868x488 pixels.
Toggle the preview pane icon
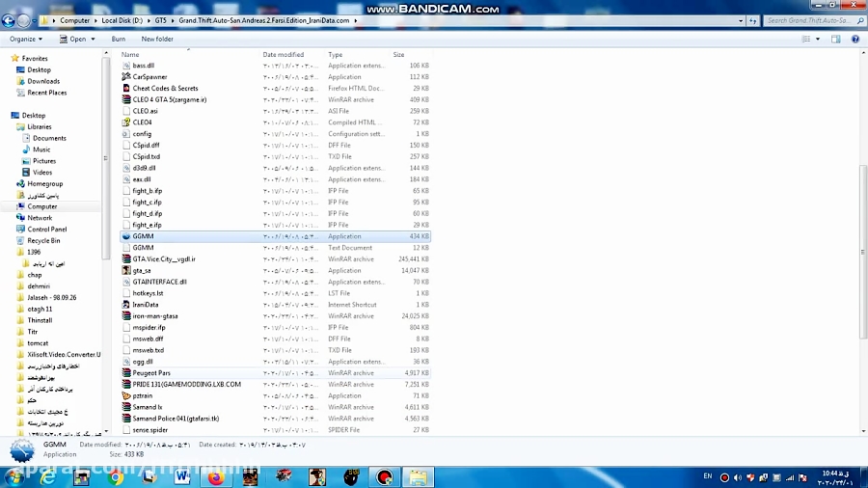click(x=836, y=39)
